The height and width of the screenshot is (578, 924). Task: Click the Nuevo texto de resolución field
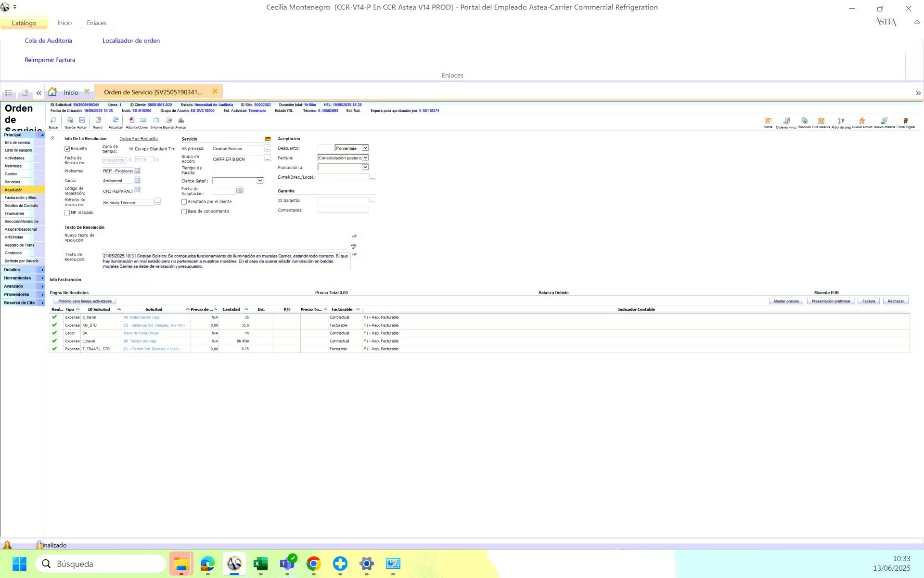coord(226,241)
